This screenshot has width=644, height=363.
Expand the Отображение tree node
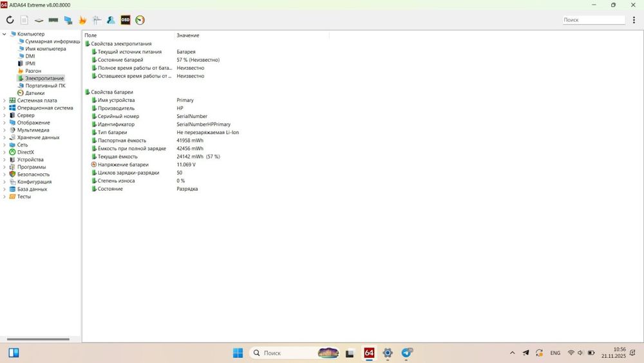[x=4, y=123]
